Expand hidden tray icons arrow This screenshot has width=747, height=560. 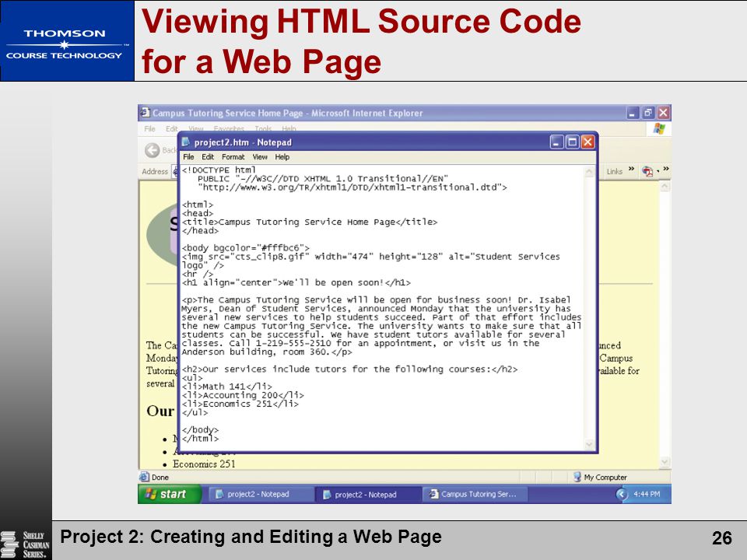[622, 495]
